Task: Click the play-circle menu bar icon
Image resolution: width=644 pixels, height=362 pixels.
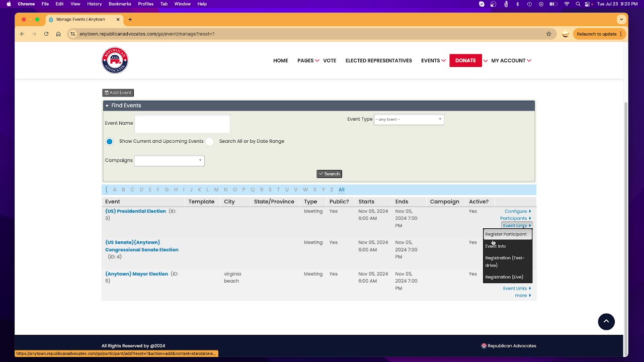Action: click(x=541, y=4)
